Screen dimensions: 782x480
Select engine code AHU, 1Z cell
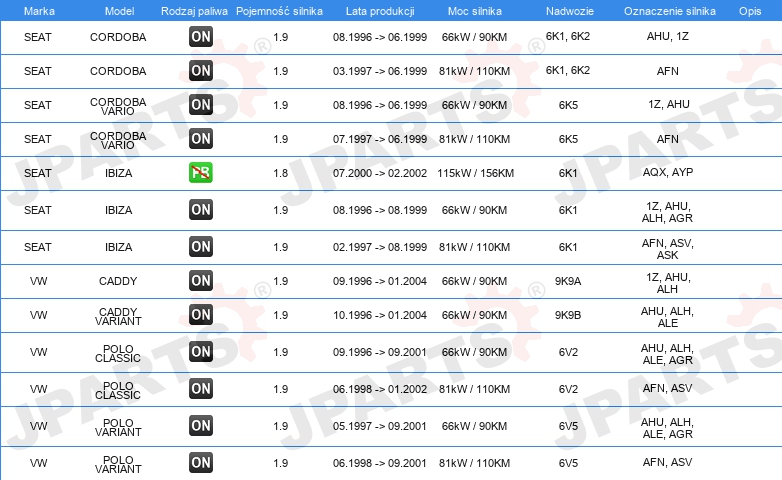[x=668, y=36]
